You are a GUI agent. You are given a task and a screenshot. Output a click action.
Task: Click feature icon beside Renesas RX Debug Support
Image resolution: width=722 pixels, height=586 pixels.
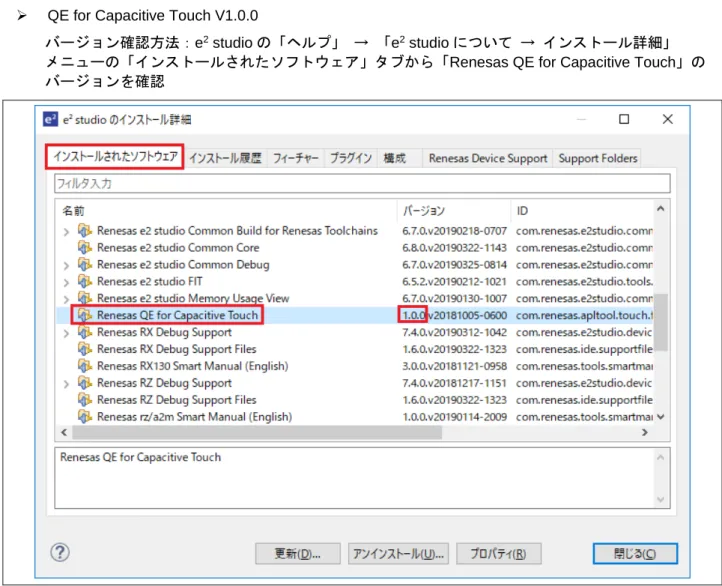tap(84, 332)
